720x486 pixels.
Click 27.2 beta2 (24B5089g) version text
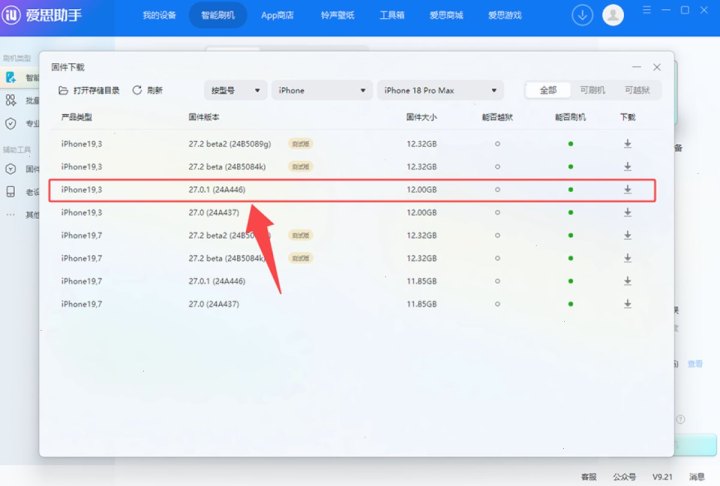pyautogui.click(x=230, y=144)
